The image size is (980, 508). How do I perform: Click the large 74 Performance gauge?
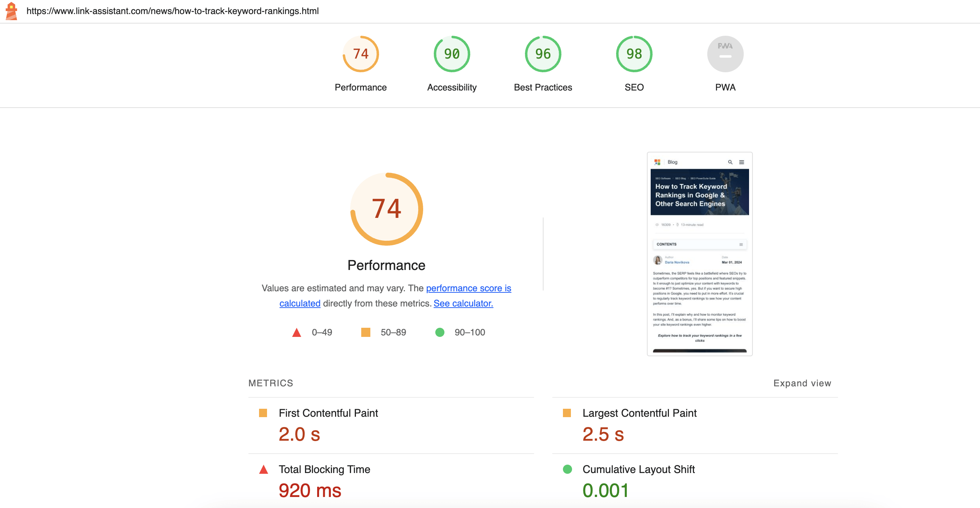pos(386,209)
